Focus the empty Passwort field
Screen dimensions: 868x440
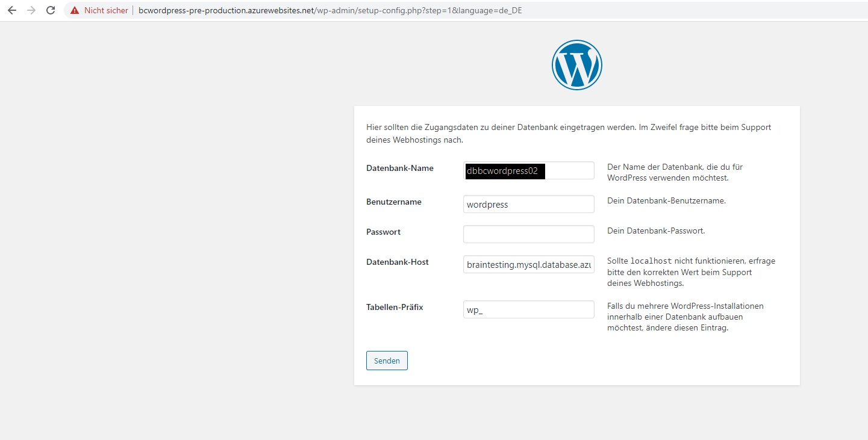coord(528,234)
